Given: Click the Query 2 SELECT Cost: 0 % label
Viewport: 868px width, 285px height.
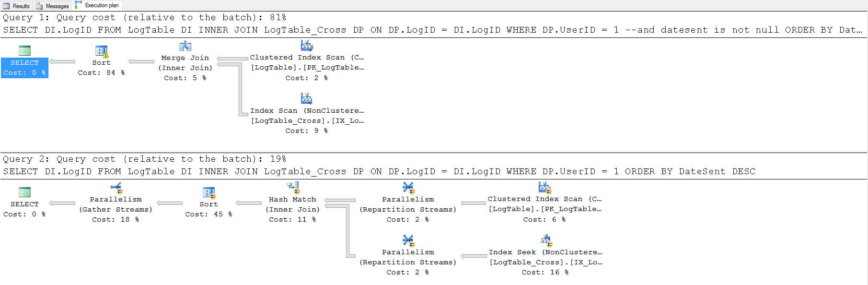Looking at the screenshot, I should pos(24,214).
